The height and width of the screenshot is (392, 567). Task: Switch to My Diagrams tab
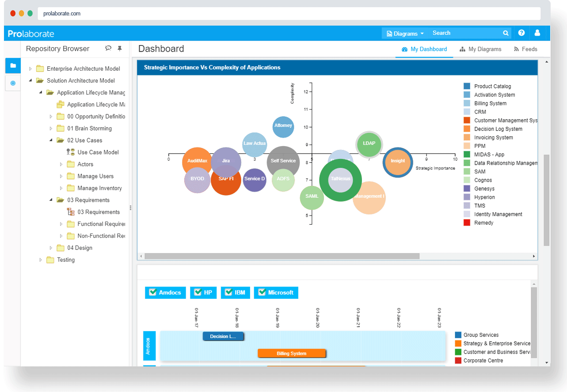coord(480,49)
